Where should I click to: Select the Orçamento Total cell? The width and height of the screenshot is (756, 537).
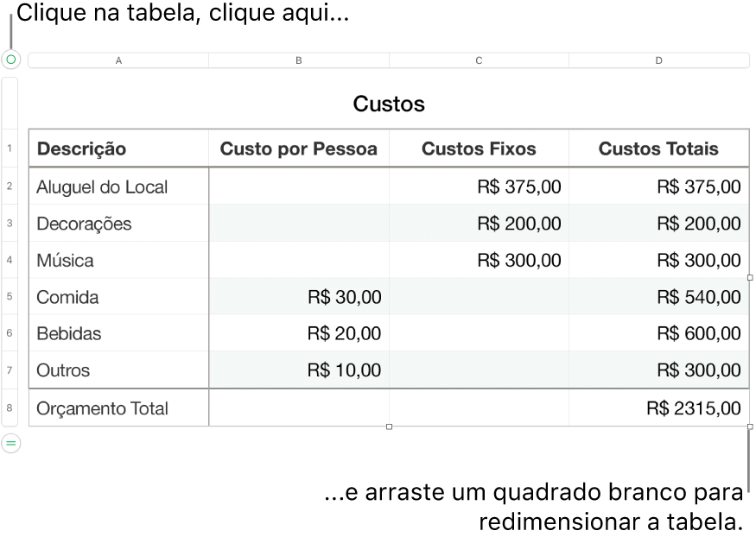coord(118,408)
